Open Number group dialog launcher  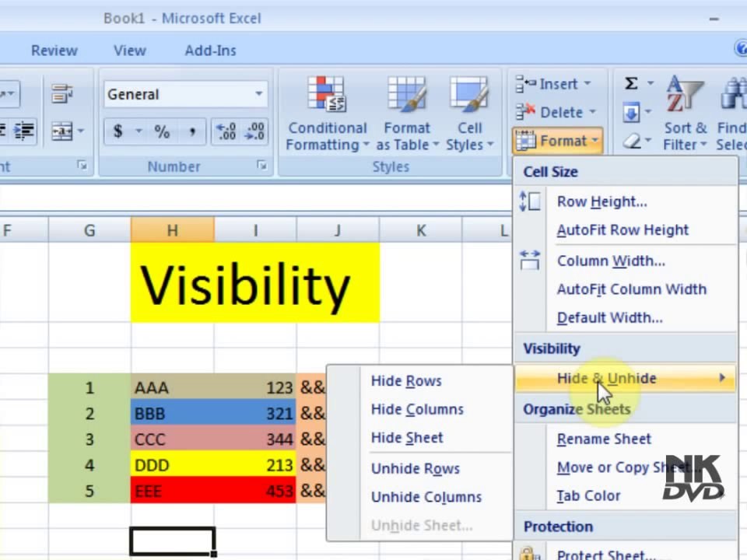coord(261,165)
